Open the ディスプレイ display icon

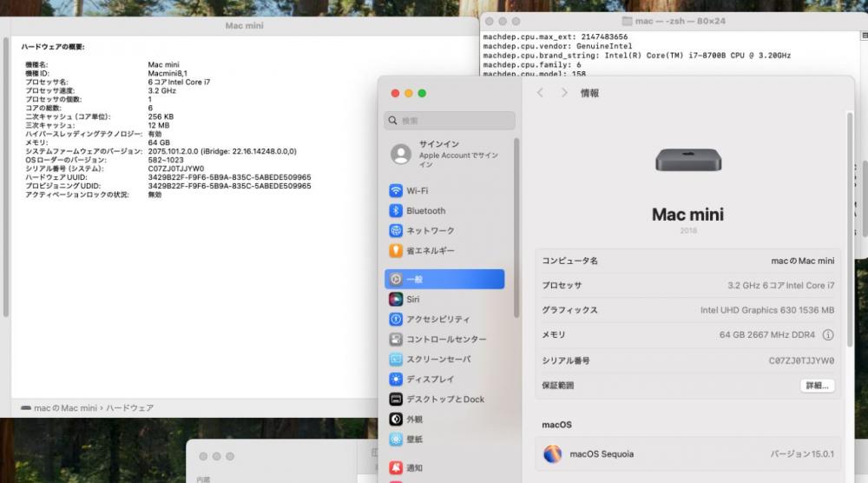click(x=395, y=379)
